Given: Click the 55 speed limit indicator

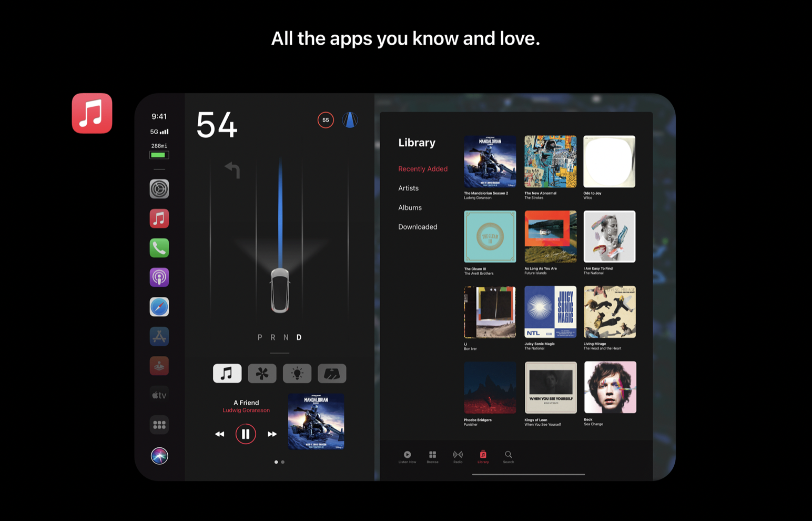Looking at the screenshot, I should [326, 120].
